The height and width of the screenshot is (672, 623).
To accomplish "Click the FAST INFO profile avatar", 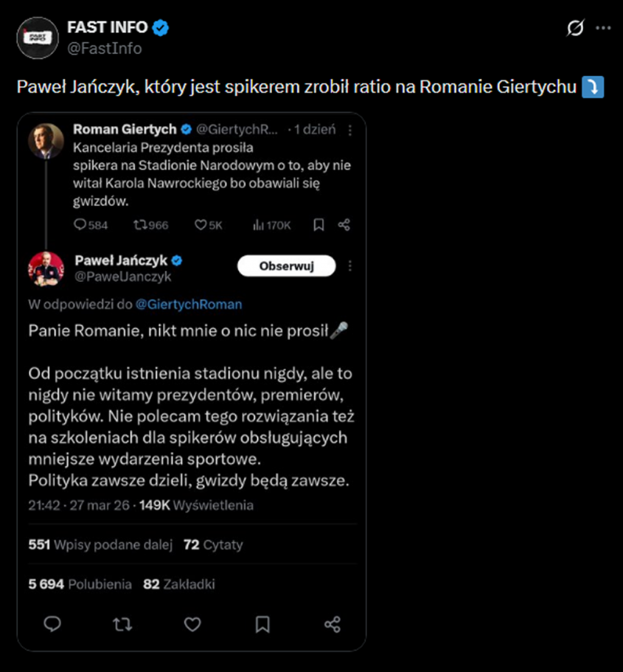I will pos(37,38).
